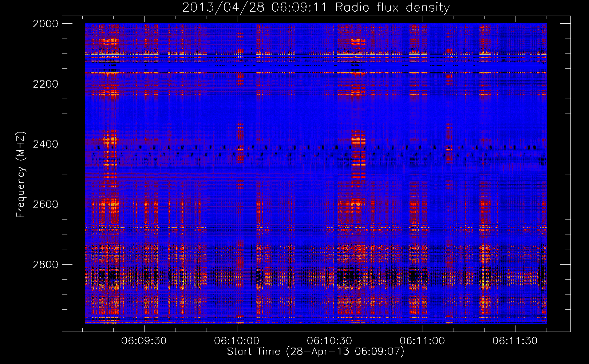
Task: Click the "Frequency (MHZ)" axis label
Action: click(x=21, y=175)
